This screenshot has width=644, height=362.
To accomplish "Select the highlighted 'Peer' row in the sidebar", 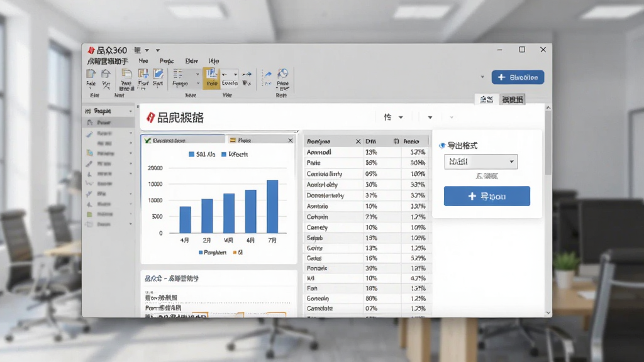I will coord(109,123).
